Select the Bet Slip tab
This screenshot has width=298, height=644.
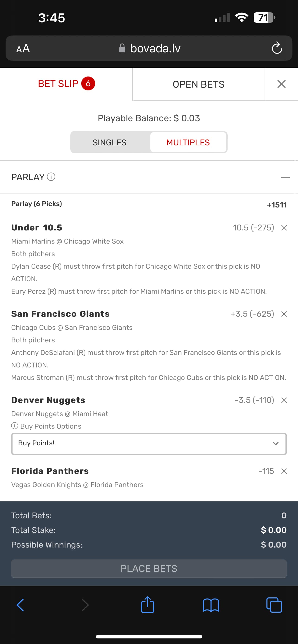point(66,84)
